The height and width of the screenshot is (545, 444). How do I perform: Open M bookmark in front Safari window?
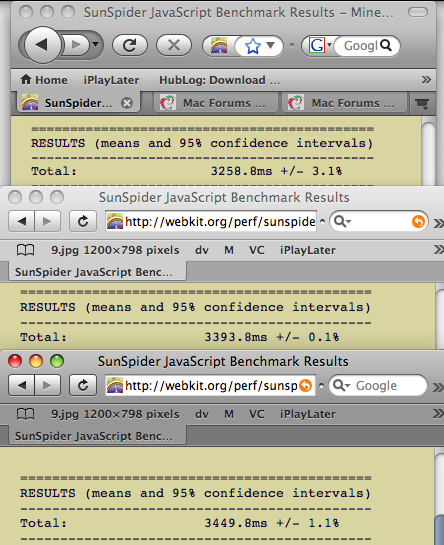[x=229, y=414]
